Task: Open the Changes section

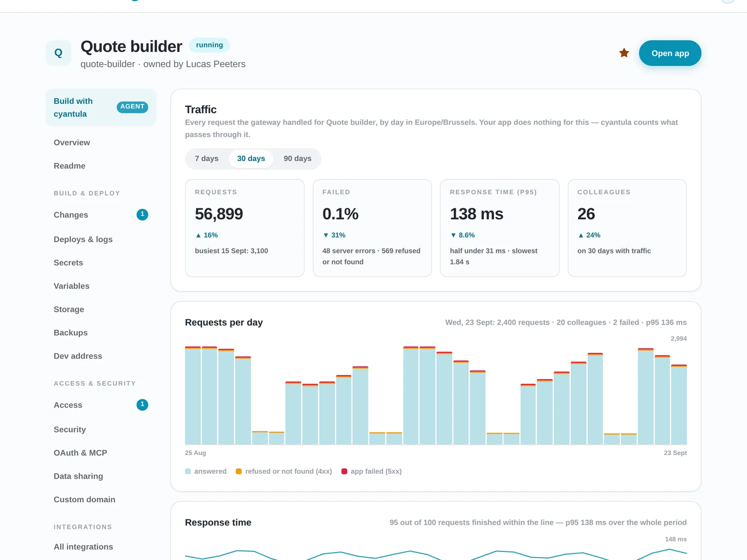Action: coord(101,215)
